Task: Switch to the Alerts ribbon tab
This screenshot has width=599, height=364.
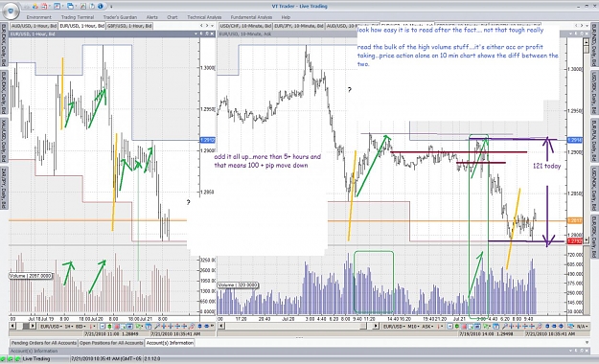Action: [x=152, y=17]
